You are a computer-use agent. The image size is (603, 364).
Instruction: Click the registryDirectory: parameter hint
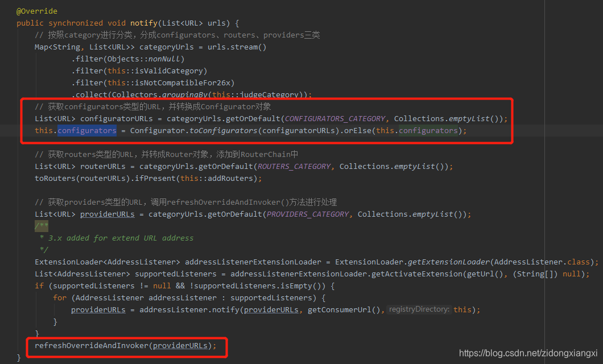[419, 309]
